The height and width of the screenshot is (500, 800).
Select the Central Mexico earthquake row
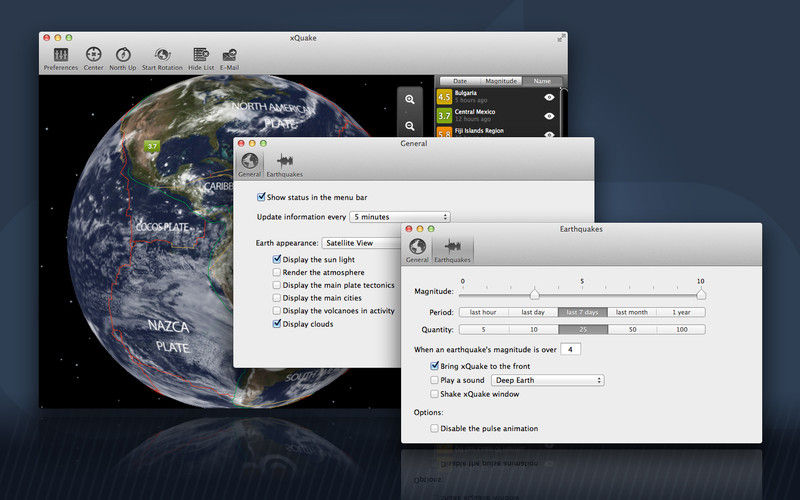pos(498,115)
